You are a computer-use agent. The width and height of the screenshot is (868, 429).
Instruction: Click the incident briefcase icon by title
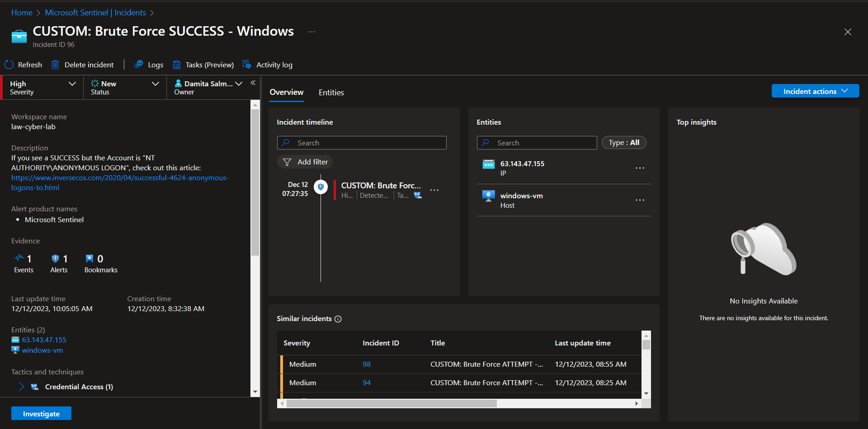coord(19,36)
